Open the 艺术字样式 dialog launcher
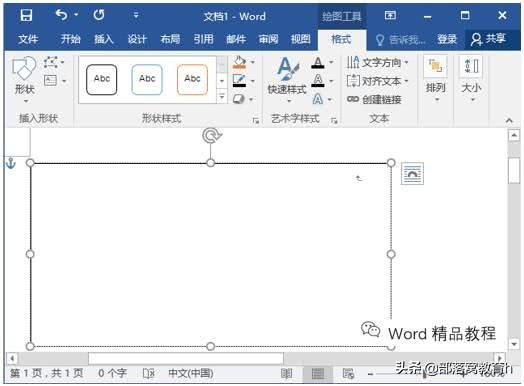Viewport: 524px width, 386px height. click(x=334, y=120)
